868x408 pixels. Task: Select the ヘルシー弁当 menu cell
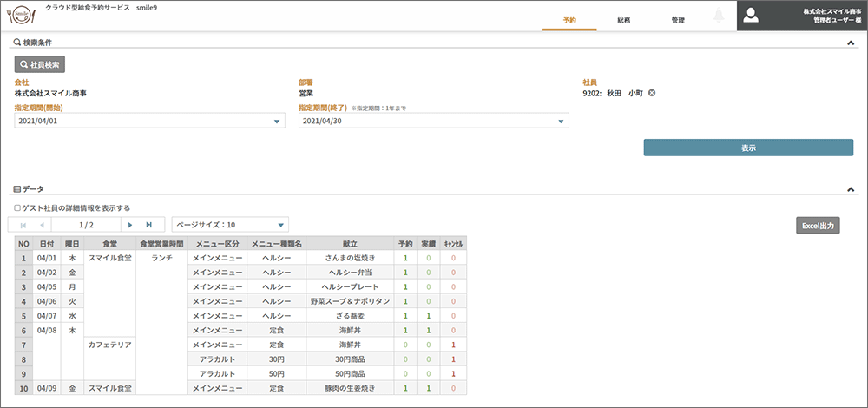point(350,273)
